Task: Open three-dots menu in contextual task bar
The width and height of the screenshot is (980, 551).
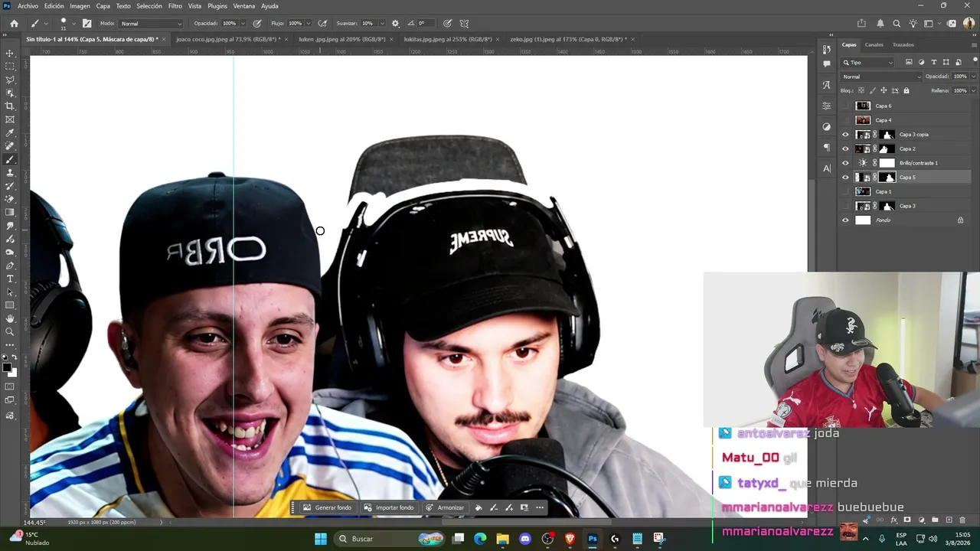Action: coord(540,507)
